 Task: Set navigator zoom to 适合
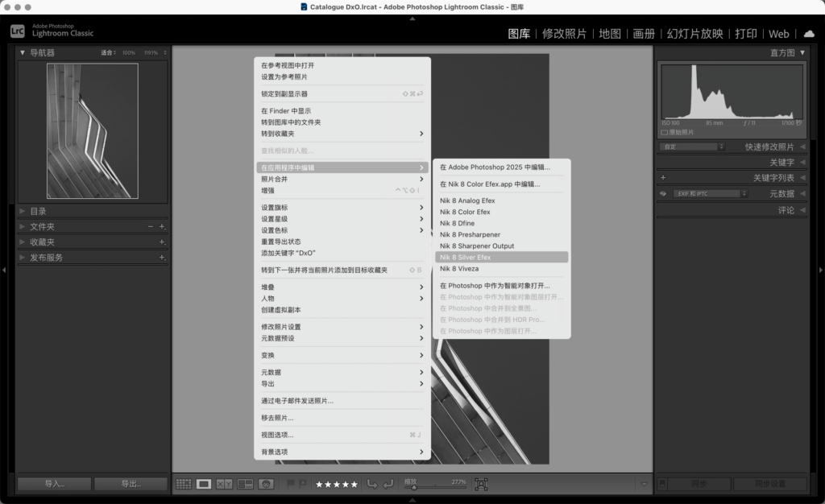107,52
